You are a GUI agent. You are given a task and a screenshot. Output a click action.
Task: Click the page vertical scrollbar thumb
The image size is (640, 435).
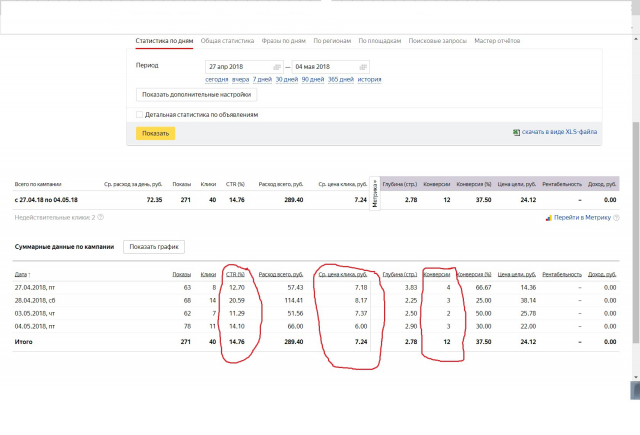636,233
